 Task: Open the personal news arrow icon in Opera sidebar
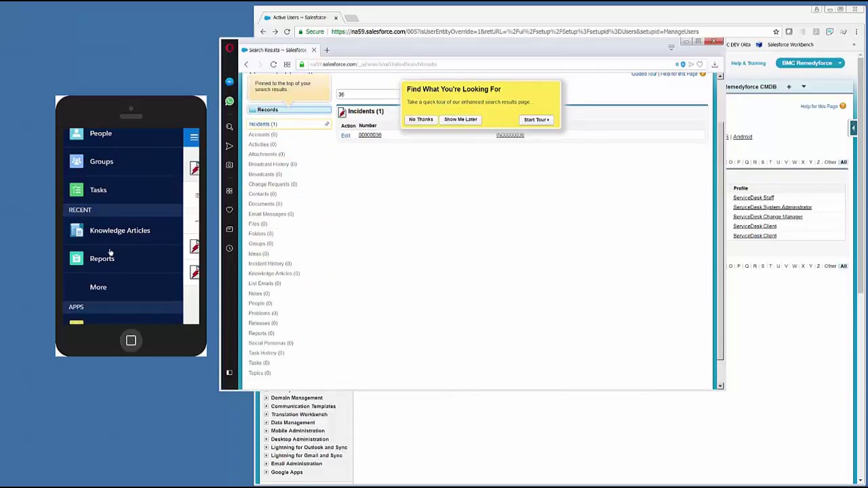229,146
